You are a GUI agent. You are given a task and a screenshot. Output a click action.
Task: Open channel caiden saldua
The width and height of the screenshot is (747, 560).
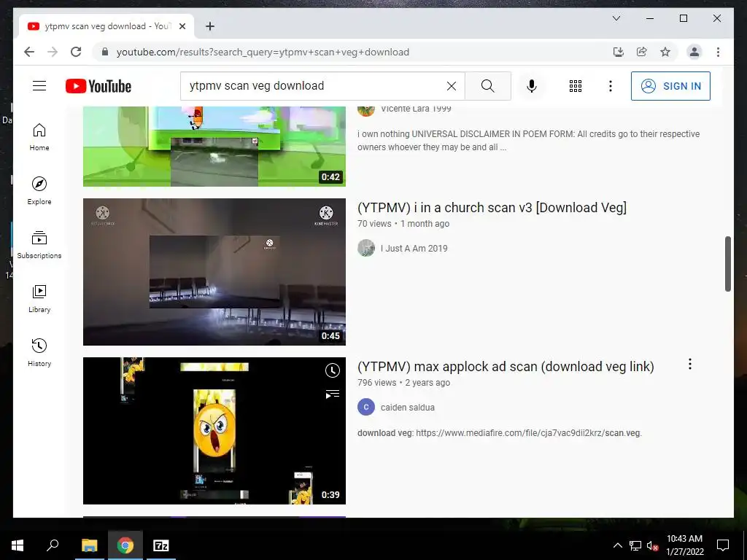click(x=407, y=407)
